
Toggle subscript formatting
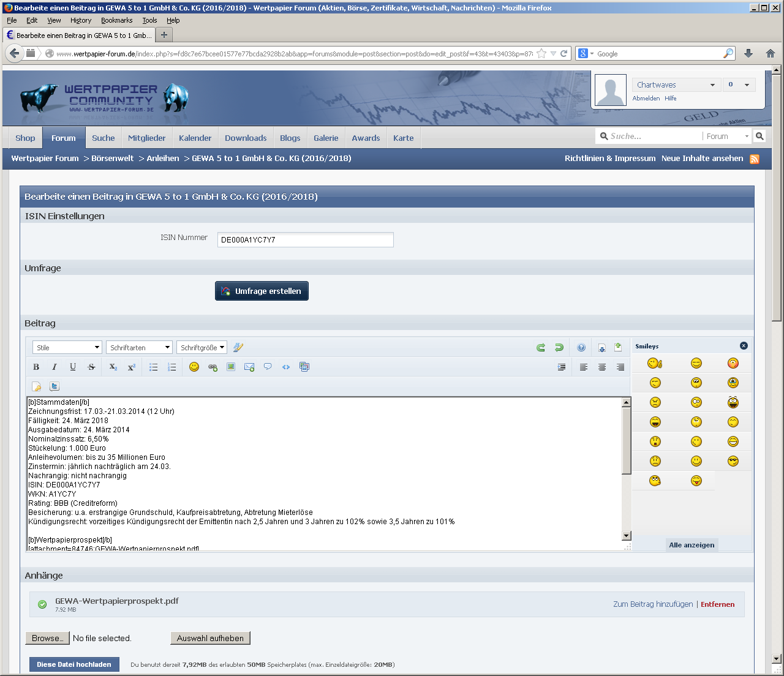pos(113,367)
